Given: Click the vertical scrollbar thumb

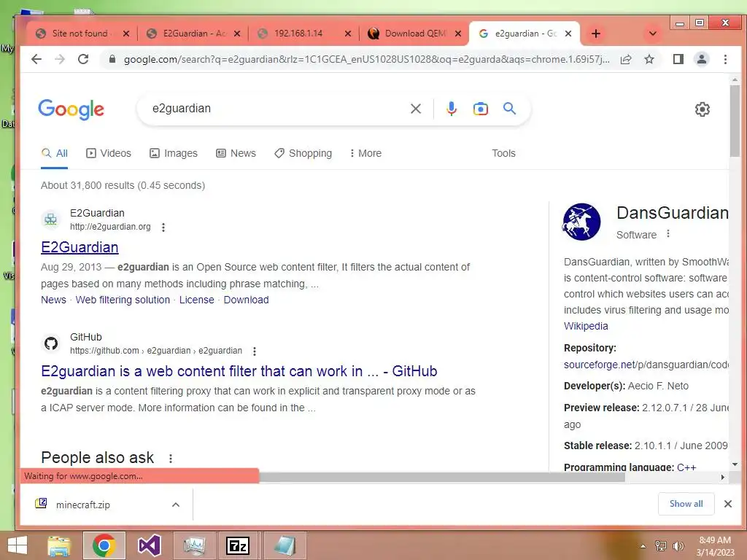Looking at the screenshot, I should [x=735, y=121].
